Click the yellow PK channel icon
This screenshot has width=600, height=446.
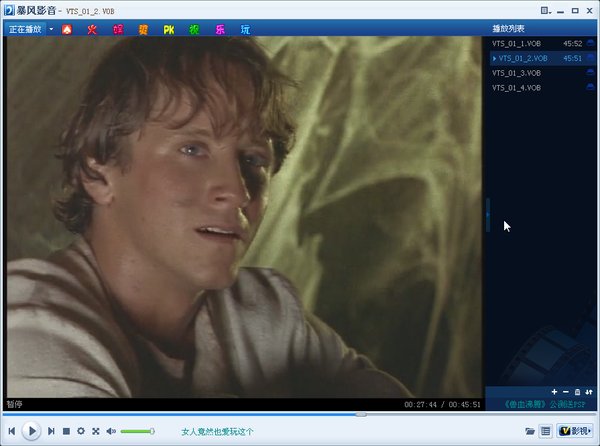(169, 29)
